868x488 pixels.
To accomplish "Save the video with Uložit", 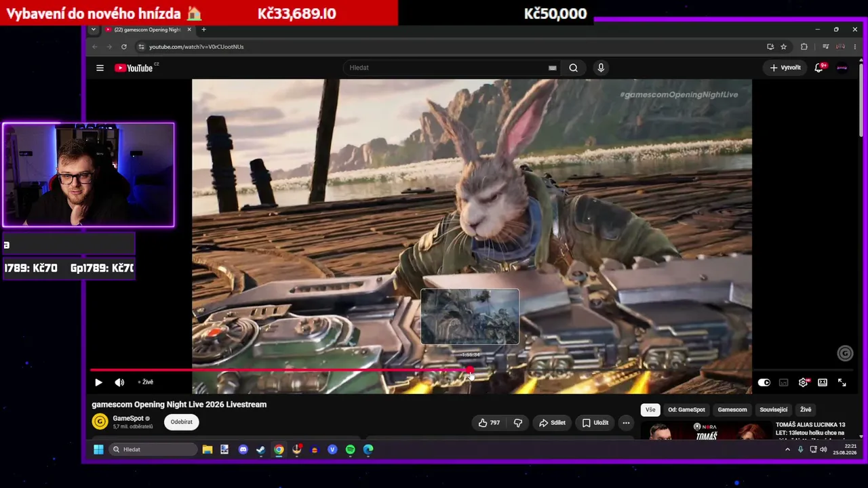I will (595, 423).
